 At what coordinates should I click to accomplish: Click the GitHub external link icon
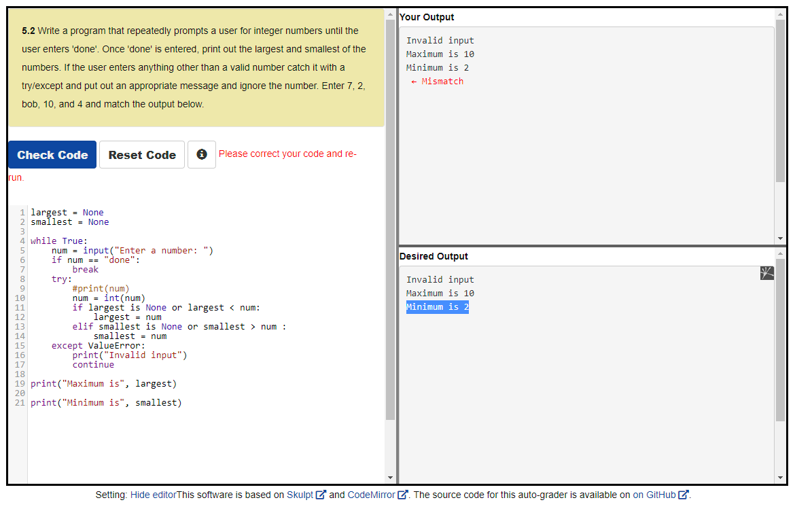coord(683,495)
